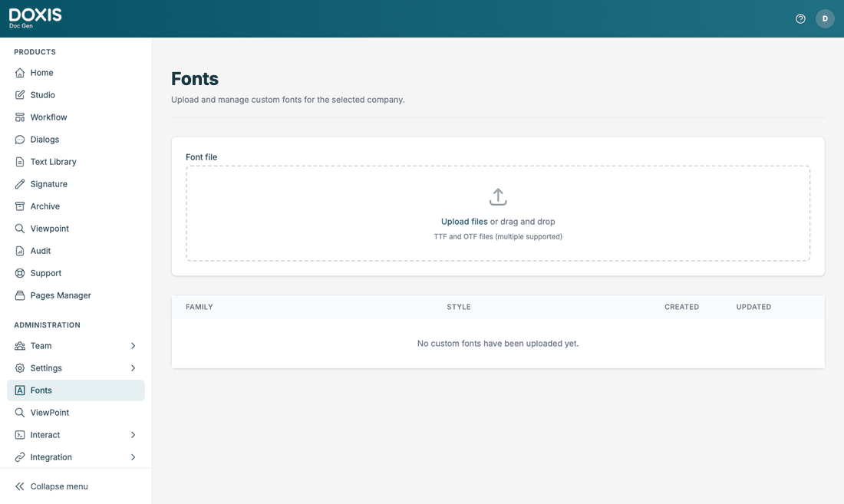Click the Fonts page heading
Image resolution: width=844 pixels, height=504 pixels.
click(x=195, y=79)
